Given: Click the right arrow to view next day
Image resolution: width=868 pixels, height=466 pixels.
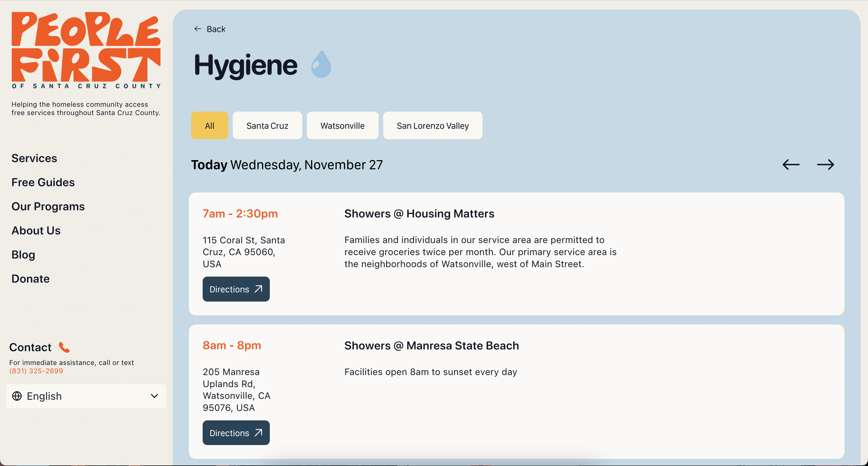Looking at the screenshot, I should click(825, 165).
